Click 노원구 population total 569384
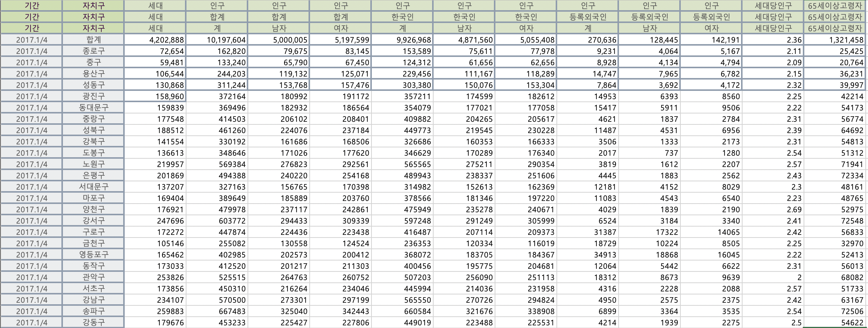This screenshot has height=328, width=868. click(217, 164)
